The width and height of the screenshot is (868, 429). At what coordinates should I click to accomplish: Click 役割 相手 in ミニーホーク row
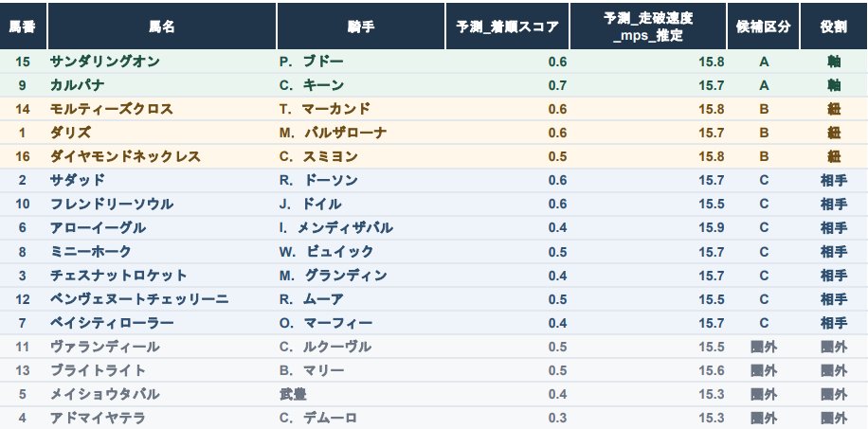(834, 252)
